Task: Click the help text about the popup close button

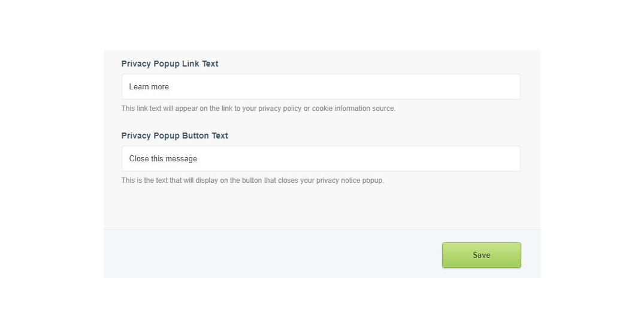Action: 252,180
